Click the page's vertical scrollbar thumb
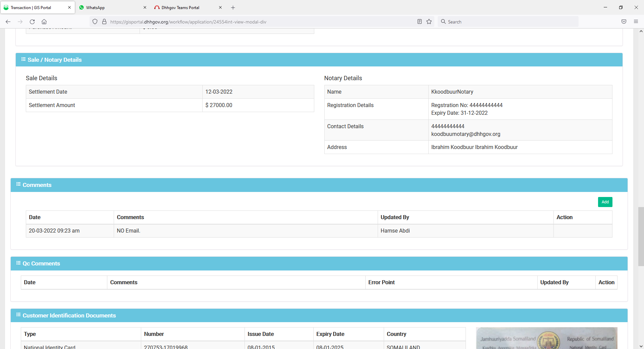This screenshot has width=644, height=349. [641, 237]
